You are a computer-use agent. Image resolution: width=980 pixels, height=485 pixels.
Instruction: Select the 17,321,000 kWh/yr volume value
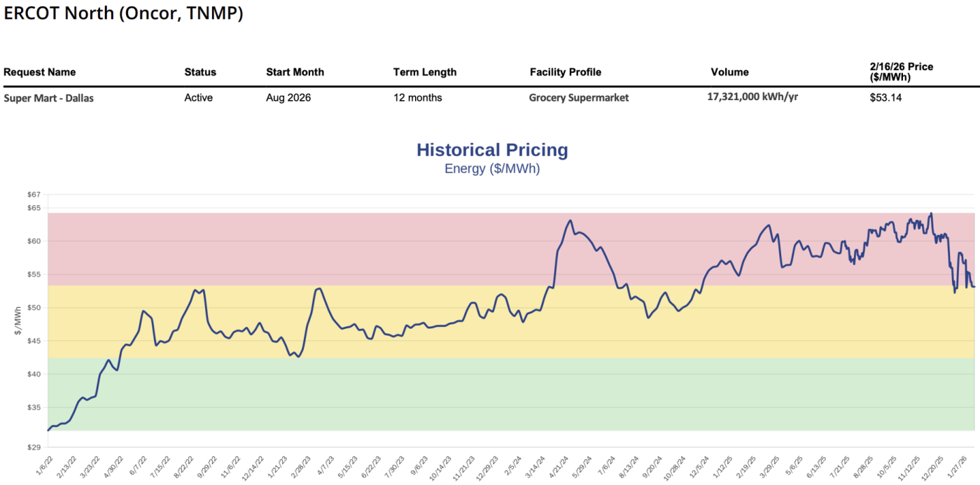752,97
